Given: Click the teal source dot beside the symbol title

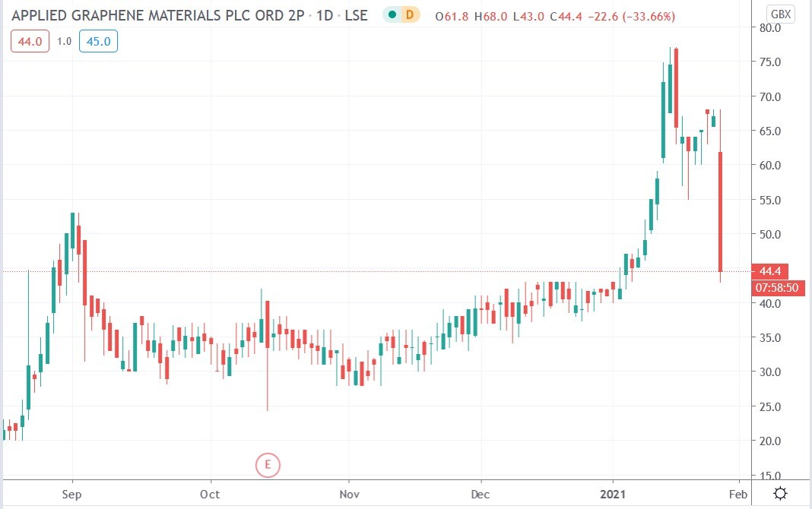Looking at the screenshot, I should [x=391, y=14].
